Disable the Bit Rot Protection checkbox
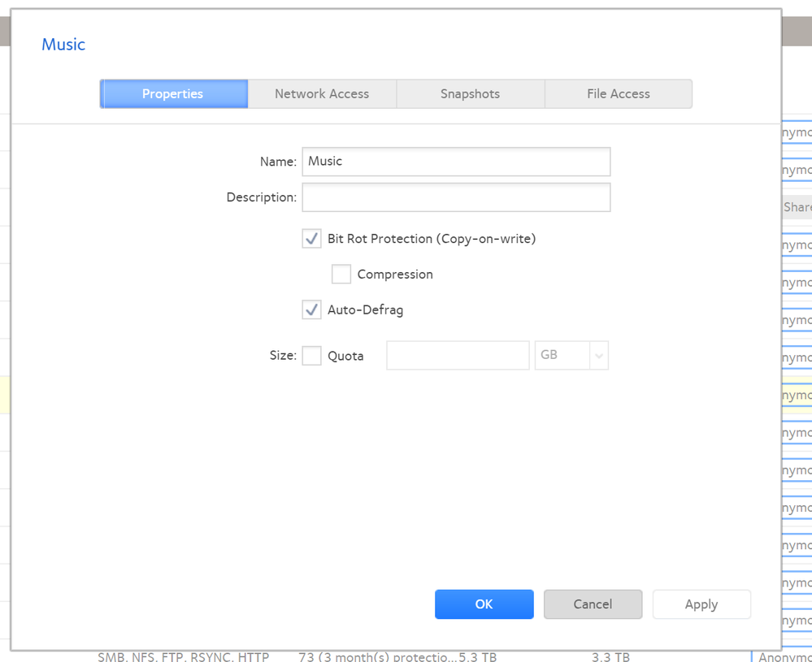The height and width of the screenshot is (662, 812). coord(312,239)
